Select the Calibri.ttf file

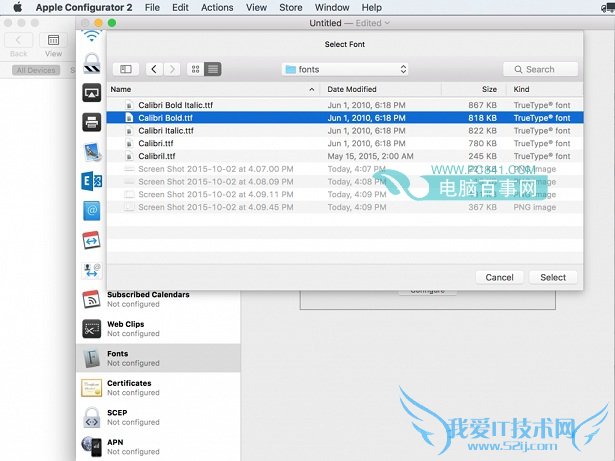[x=345, y=143]
